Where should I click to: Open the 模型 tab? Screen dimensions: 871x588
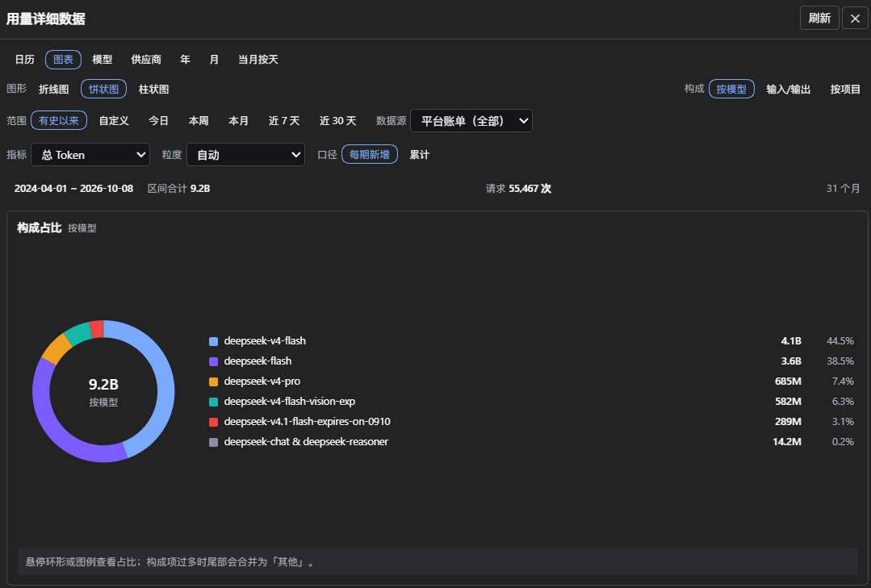[103, 60]
